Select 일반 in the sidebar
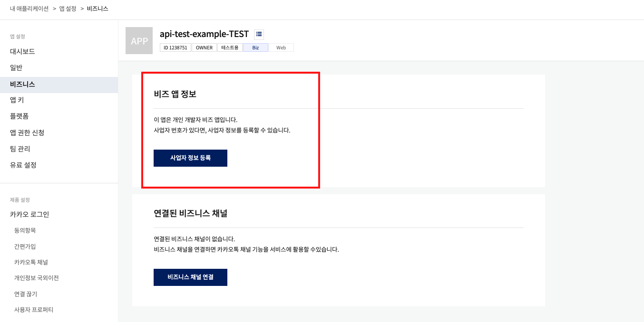Viewport: 644px width, 322px height. point(15,67)
